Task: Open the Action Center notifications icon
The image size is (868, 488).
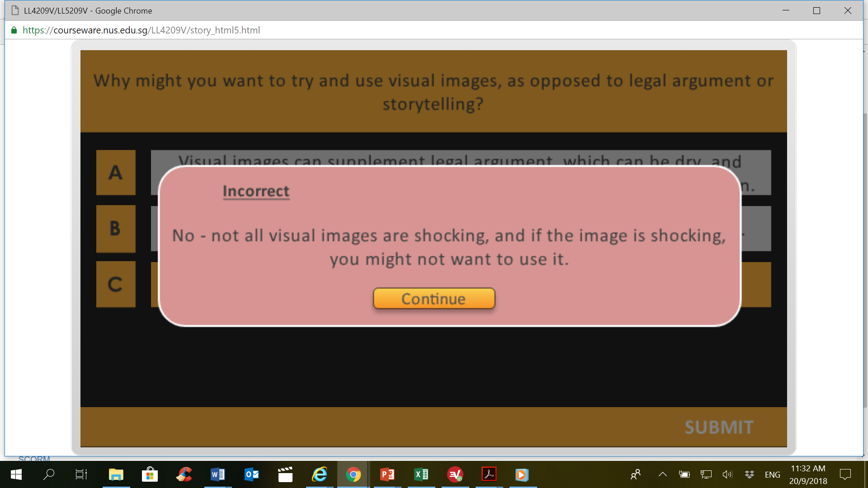Action: (845, 474)
